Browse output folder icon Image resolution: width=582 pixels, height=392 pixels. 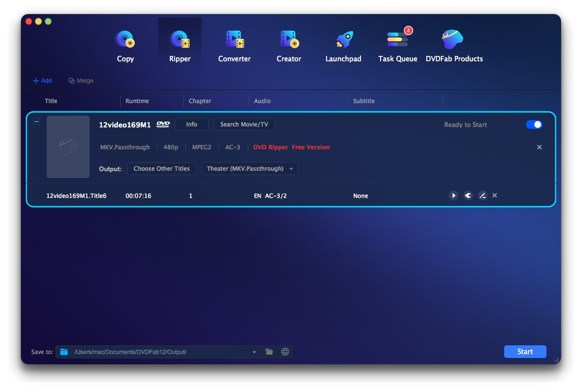pyautogui.click(x=269, y=352)
